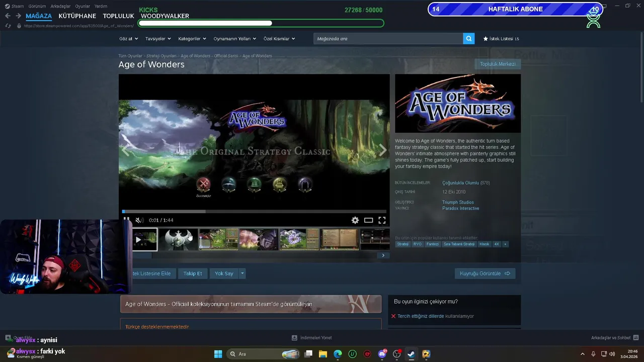
Task: Open İstek Listesi wishlist link
Action: tap(501, 39)
